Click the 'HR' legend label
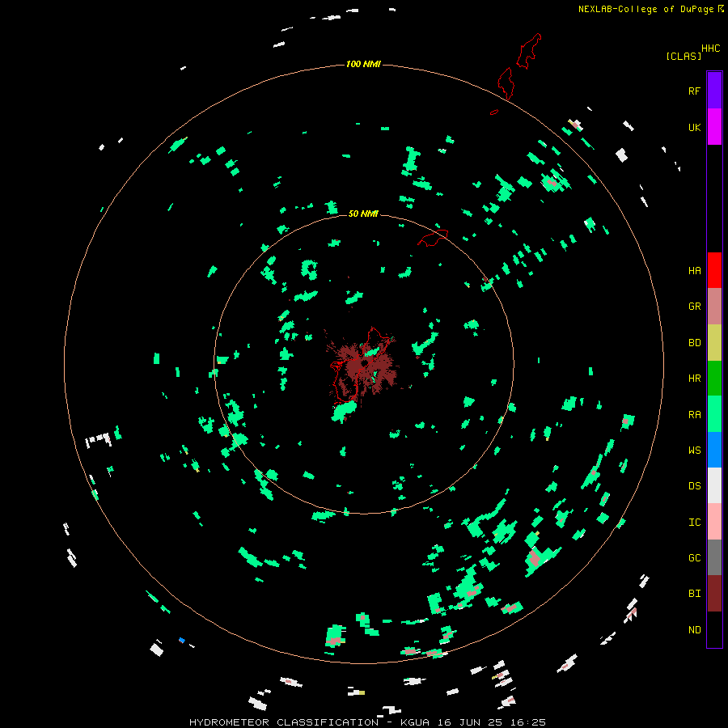This screenshot has height=728, width=728. click(695, 379)
